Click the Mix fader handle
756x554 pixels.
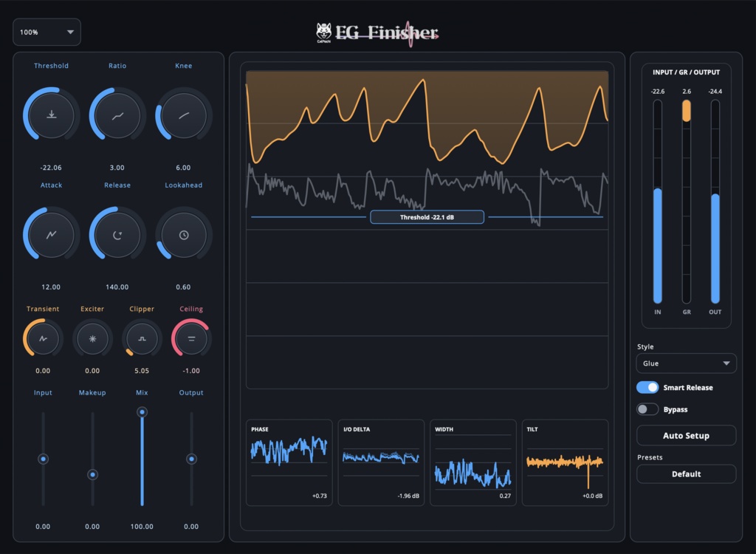pos(142,412)
